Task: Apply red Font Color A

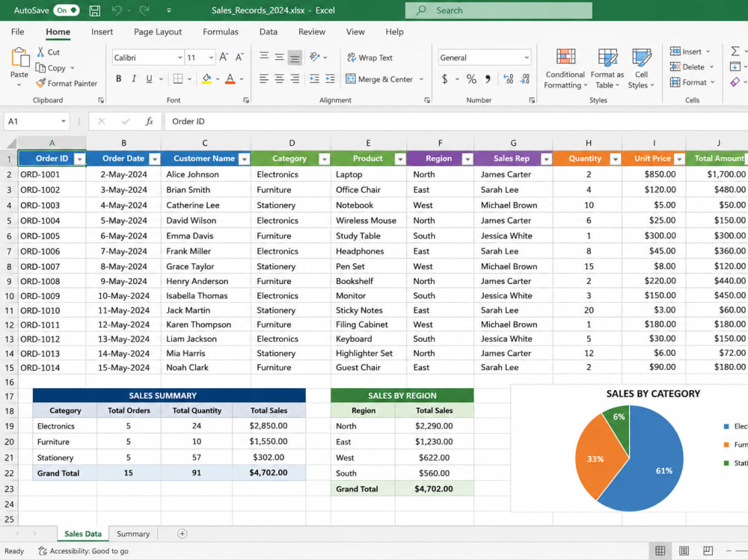Action: coord(230,79)
